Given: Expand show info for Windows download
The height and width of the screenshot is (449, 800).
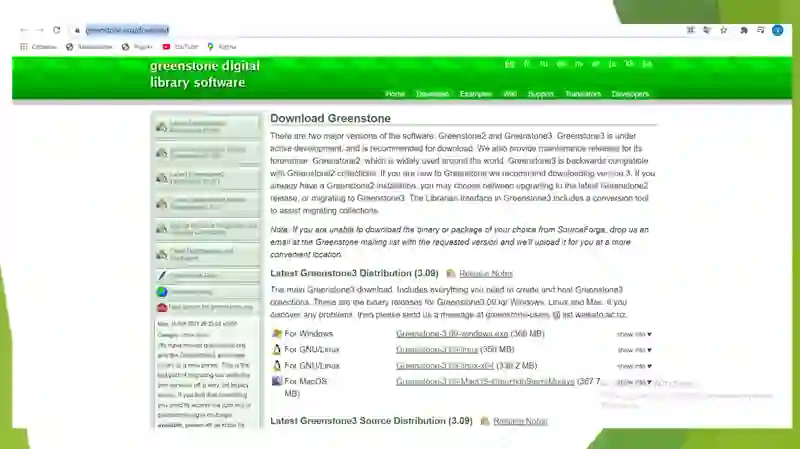Looking at the screenshot, I should click(634, 334).
